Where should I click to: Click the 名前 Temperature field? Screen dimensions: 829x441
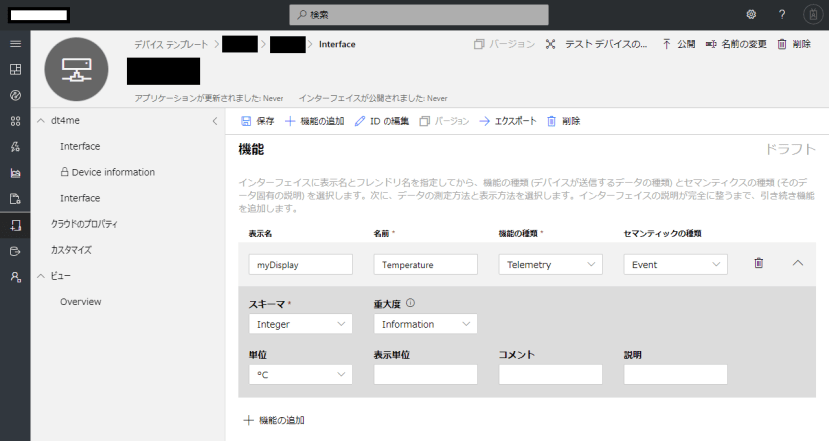(x=425, y=264)
